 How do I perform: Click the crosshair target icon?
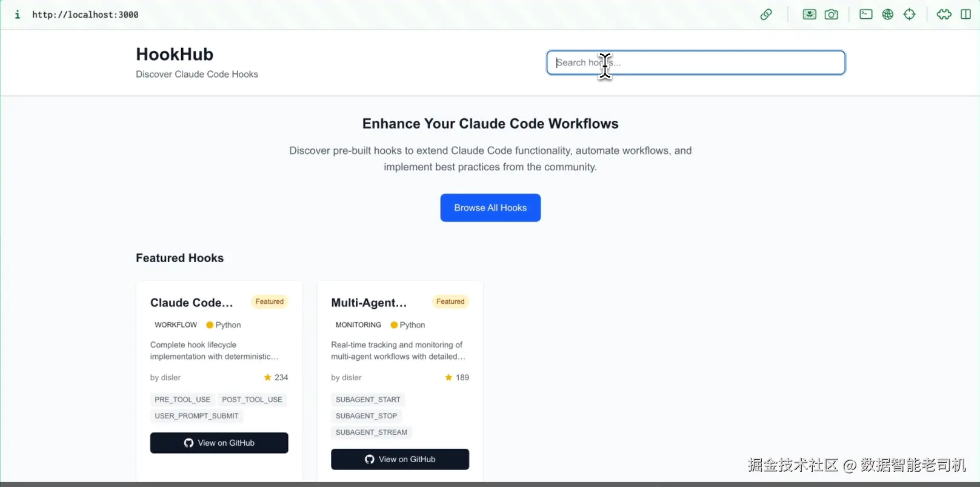[x=910, y=15]
